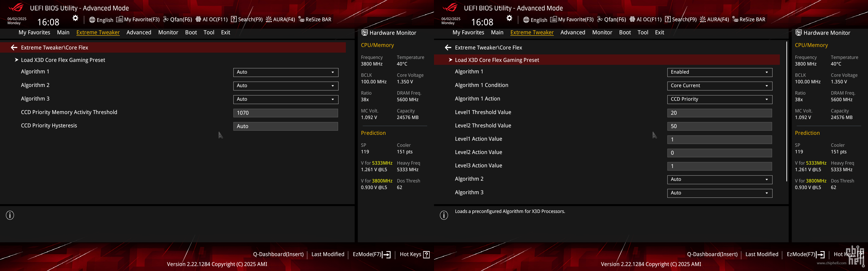Click Level1 Action Value field
The width and height of the screenshot is (868, 271).
click(719, 140)
